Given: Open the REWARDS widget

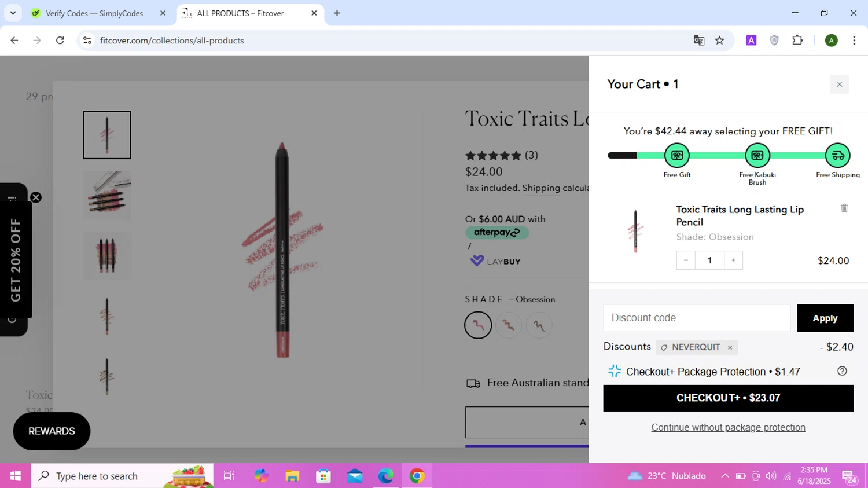Looking at the screenshot, I should tap(52, 431).
